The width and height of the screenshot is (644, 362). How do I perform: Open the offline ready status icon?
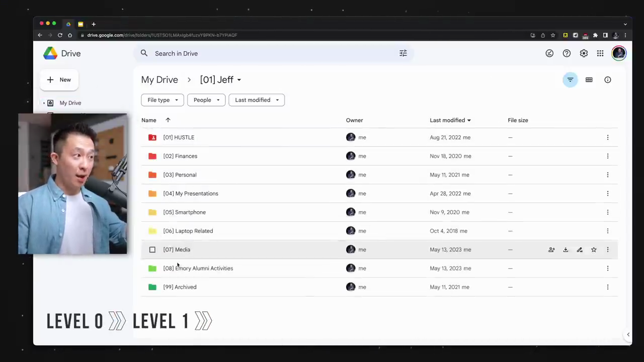pyautogui.click(x=549, y=53)
